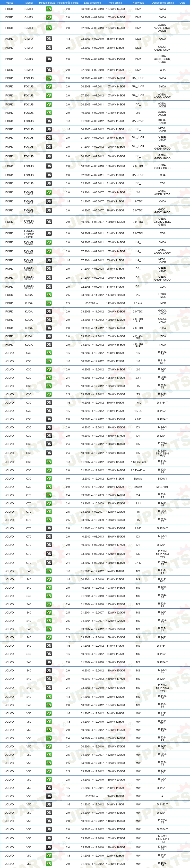This screenshot has width=190, height=868.
Task: Click the model cell FOCUS II Furgon / kombi
Action: [x=29, y=234]
